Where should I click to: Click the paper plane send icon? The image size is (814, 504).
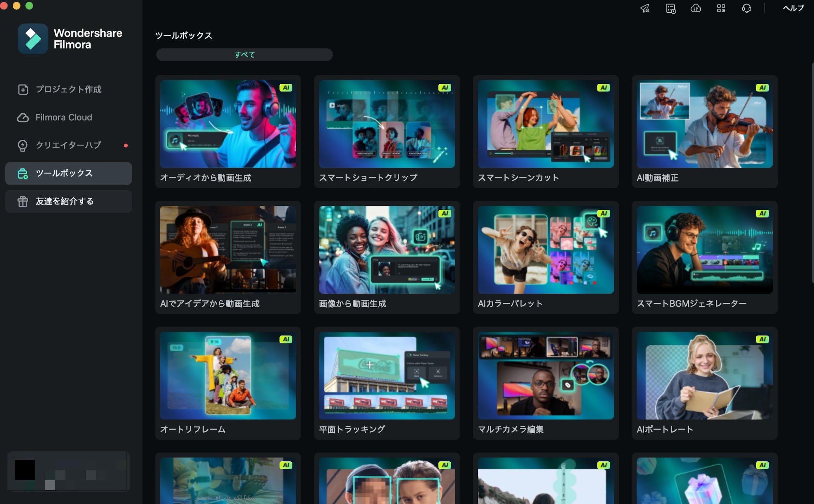point(645,8)
